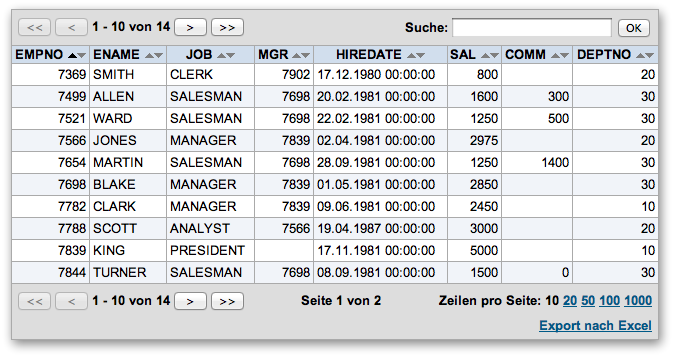Sort by SAL column arrows
The image size is (677, 360).
coord(490,55)
